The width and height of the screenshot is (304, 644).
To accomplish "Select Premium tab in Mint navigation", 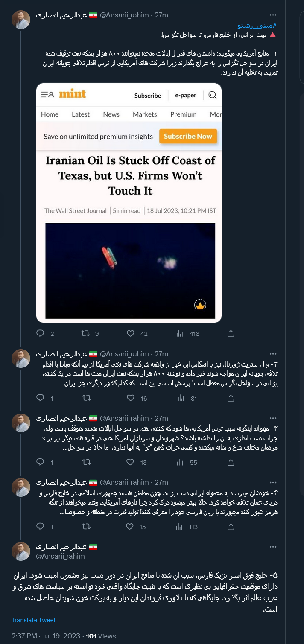I will [x=183, y=114].
